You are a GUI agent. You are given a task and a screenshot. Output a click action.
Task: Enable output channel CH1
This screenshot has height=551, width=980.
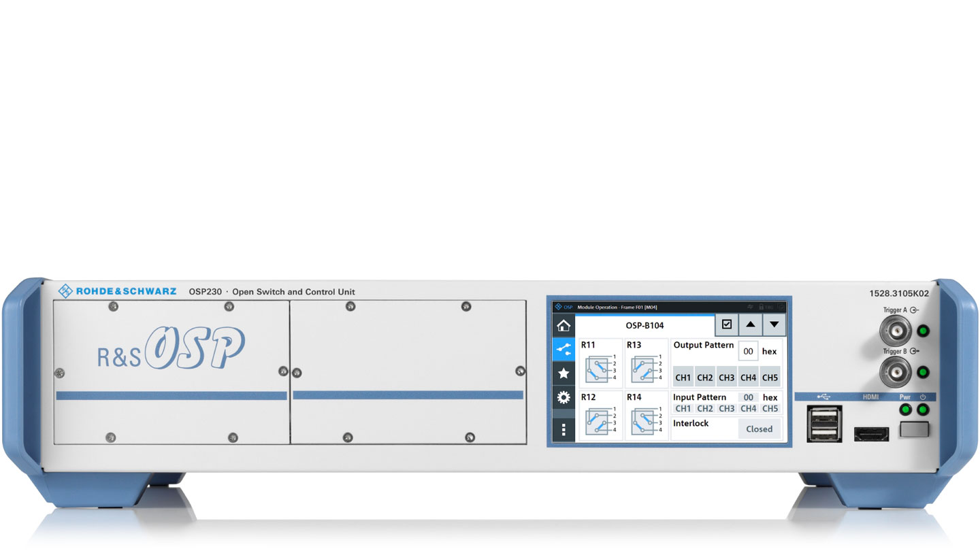[x=683, y=378]
